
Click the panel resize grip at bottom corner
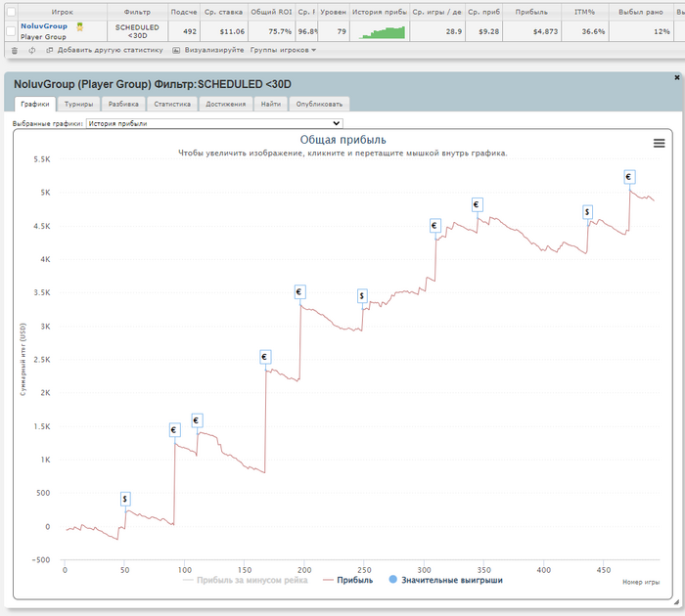click(x=677, y=601)
